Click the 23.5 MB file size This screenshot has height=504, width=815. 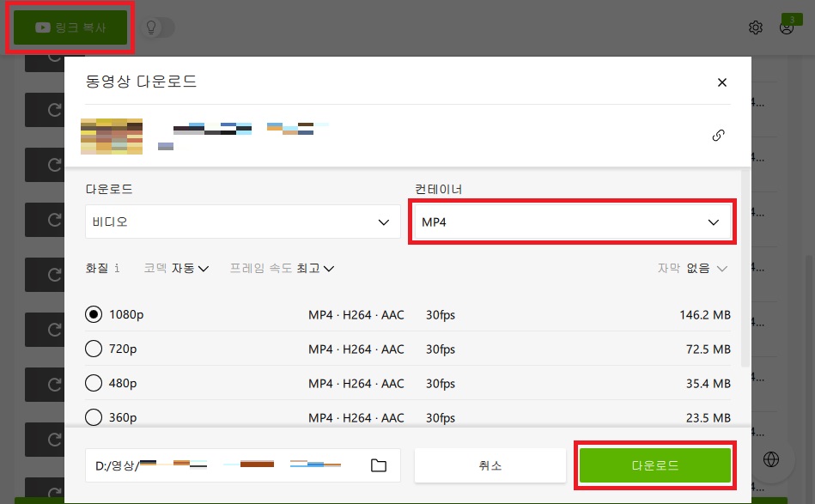[x=708, y=418]
